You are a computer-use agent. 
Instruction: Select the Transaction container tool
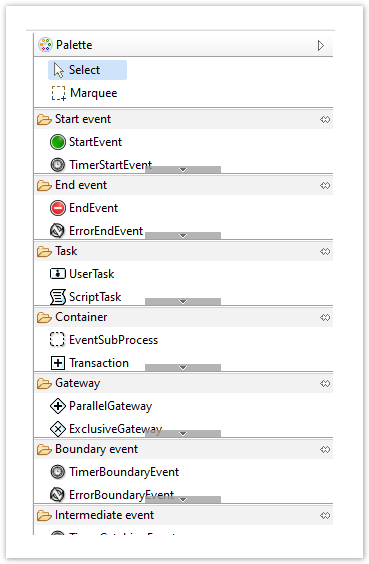point(89,363)
